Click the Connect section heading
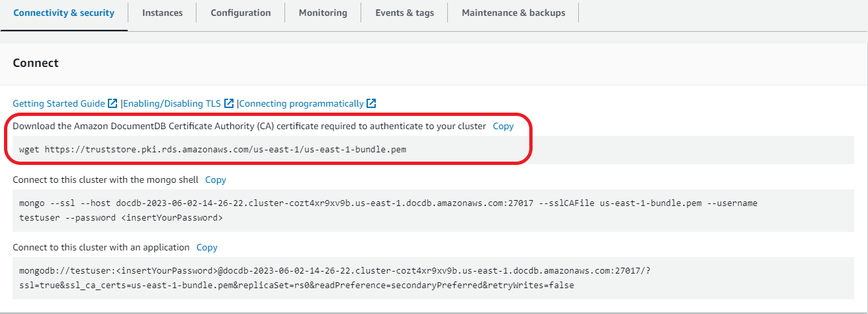 [x=36, y=63]
